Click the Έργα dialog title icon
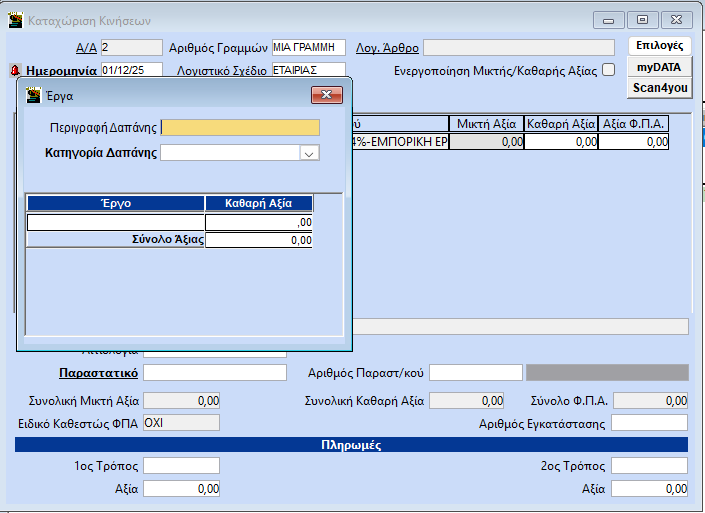Viewport: 705px width, 513px height. pos(33,95)
